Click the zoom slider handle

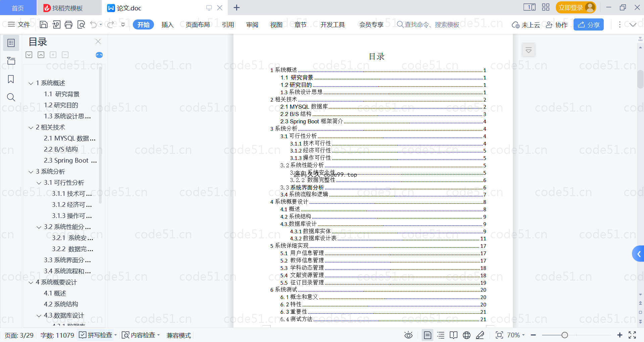[565, 335]
